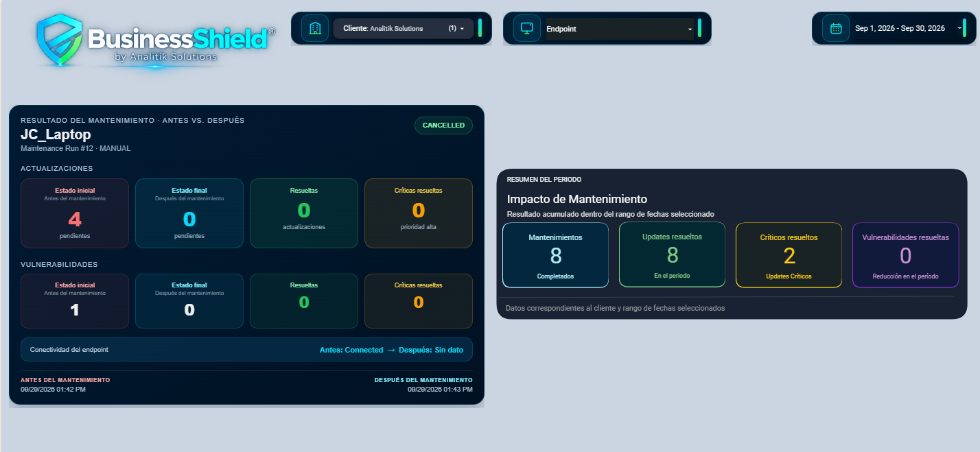This screenshot has height=452, width=980.
Task: Expand the Endpoint selector dropdown
Action: [x=620, y=29]
